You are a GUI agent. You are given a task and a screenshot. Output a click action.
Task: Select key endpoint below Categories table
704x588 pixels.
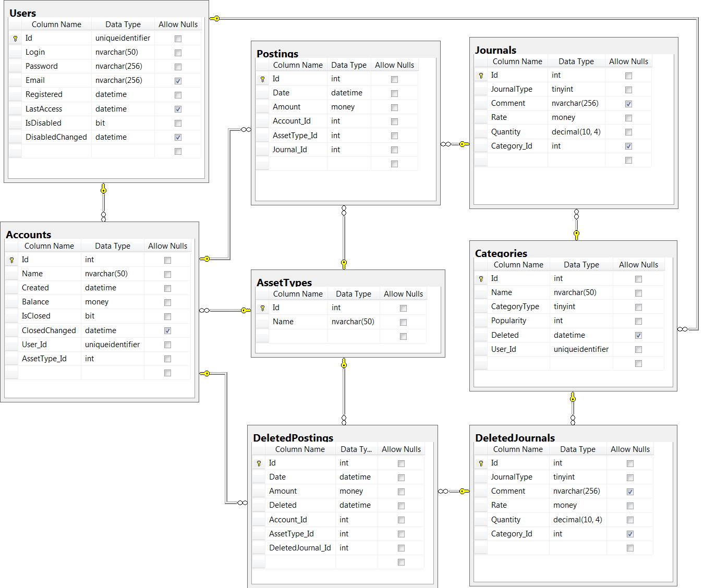[573, 397]
